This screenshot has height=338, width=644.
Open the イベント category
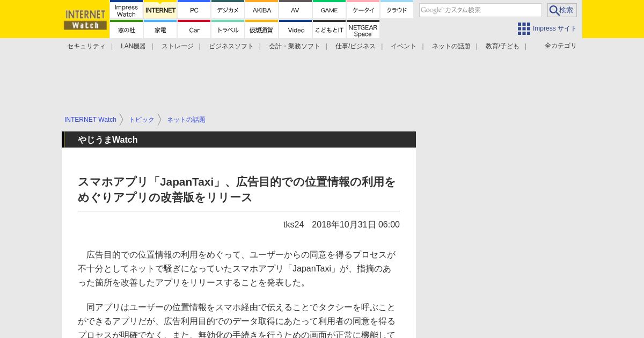404,46
